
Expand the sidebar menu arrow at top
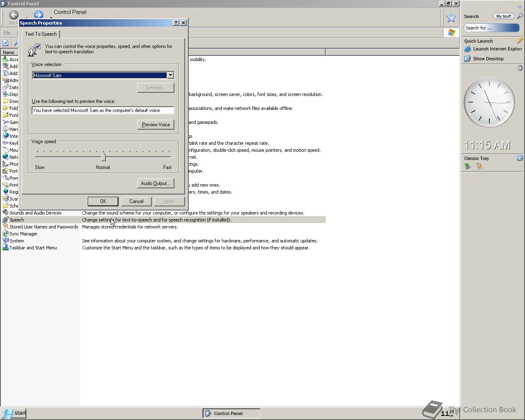pos(520,7)
